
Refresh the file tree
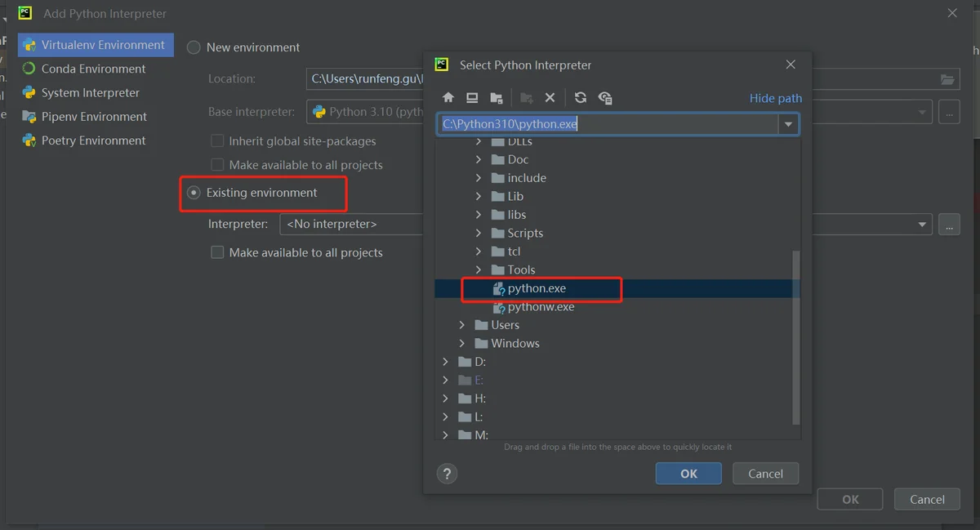pos(581,98)
